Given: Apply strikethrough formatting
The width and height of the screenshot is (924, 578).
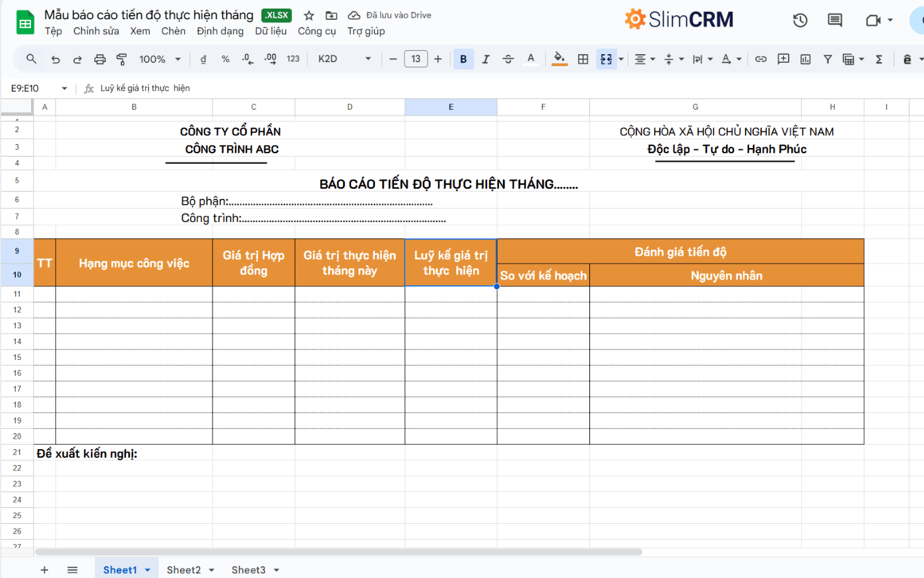Looking at the screenshot, I should tap(508, 59).
